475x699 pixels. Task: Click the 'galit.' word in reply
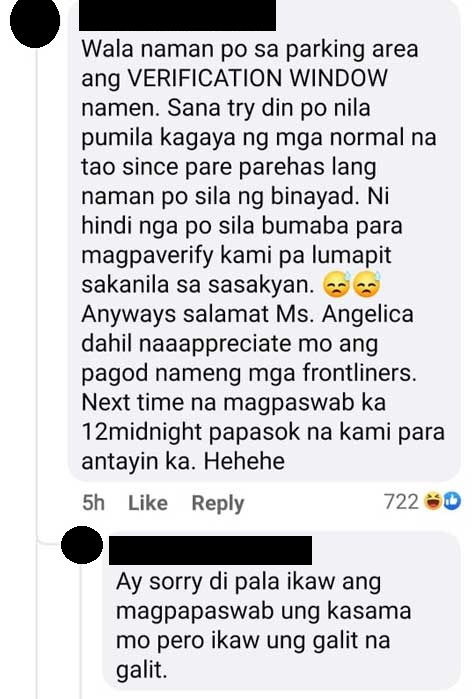pyautogui.click(x=142, y=671)
